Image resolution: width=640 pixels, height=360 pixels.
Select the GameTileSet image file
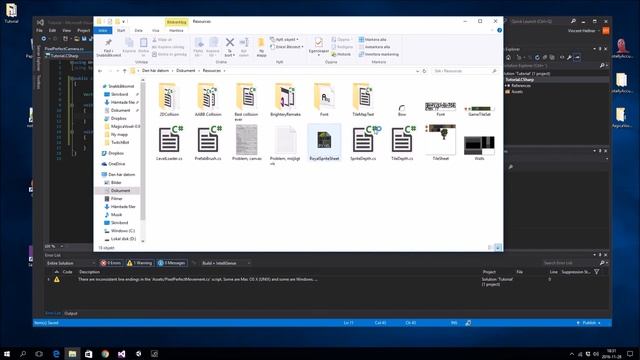pyautogui.click(x=479, y=109)
